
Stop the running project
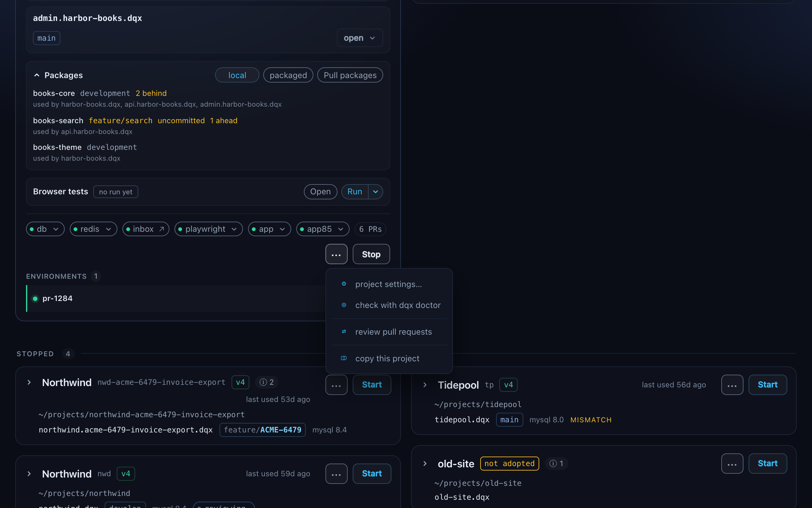(x=371, y=254)
